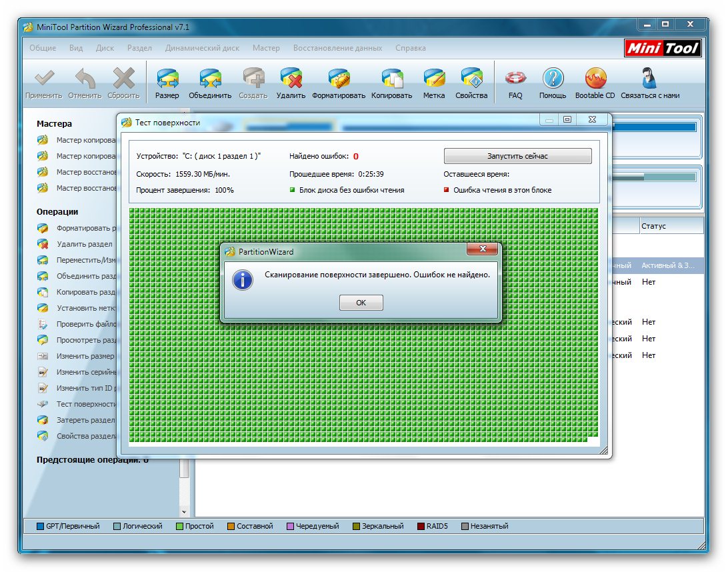728x572 pixels.
Task: Select Затереть раздел in Операции list
Action: (x=85, y=420)
